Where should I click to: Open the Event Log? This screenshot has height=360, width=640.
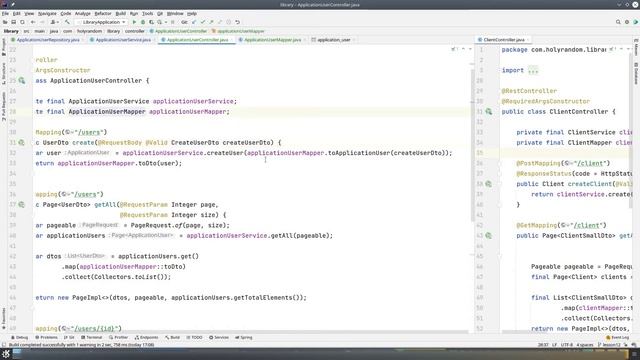pos(617,338)
